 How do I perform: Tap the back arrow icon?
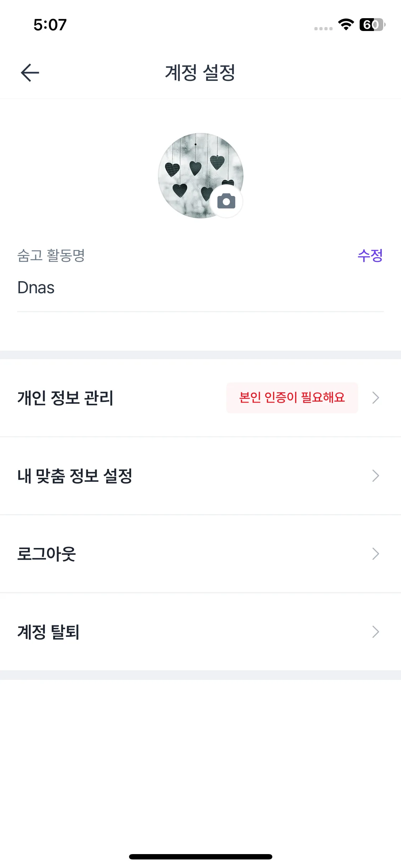[x=30, y=73]
